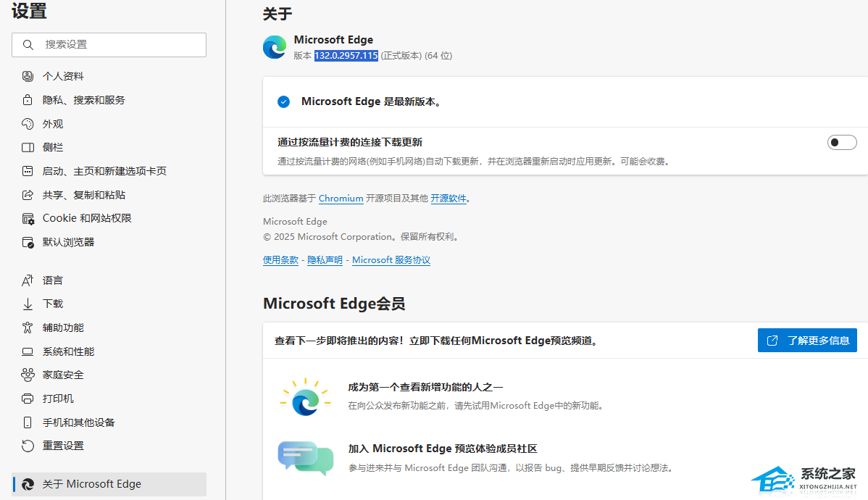
Task: Open Cookie 和网站权限 settings
Action: (x=109, y=218)
